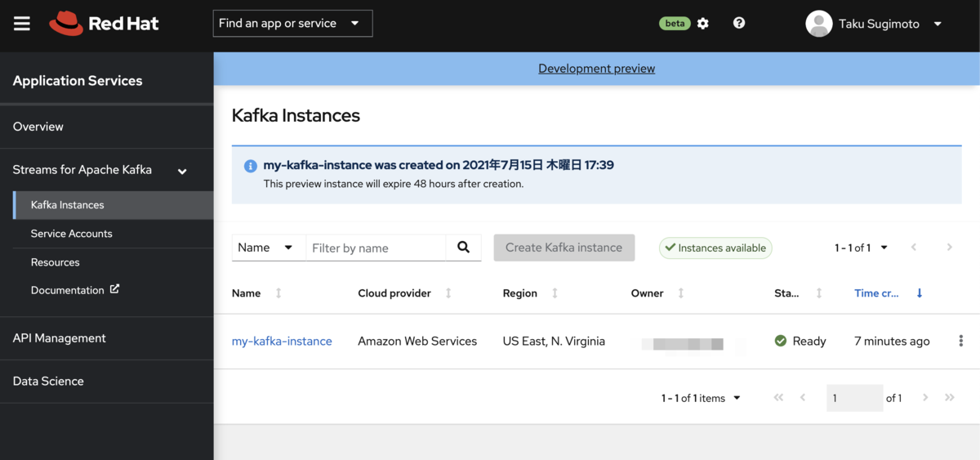
Task: Click the user avatar icon
Action: [818, 24]
